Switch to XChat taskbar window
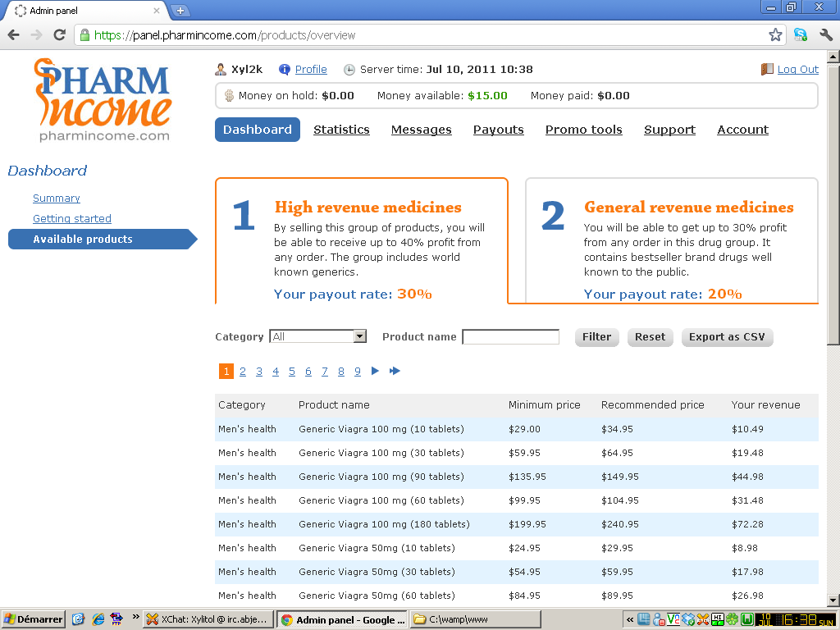This screenshot has width=840, height=630. point(209,619)
